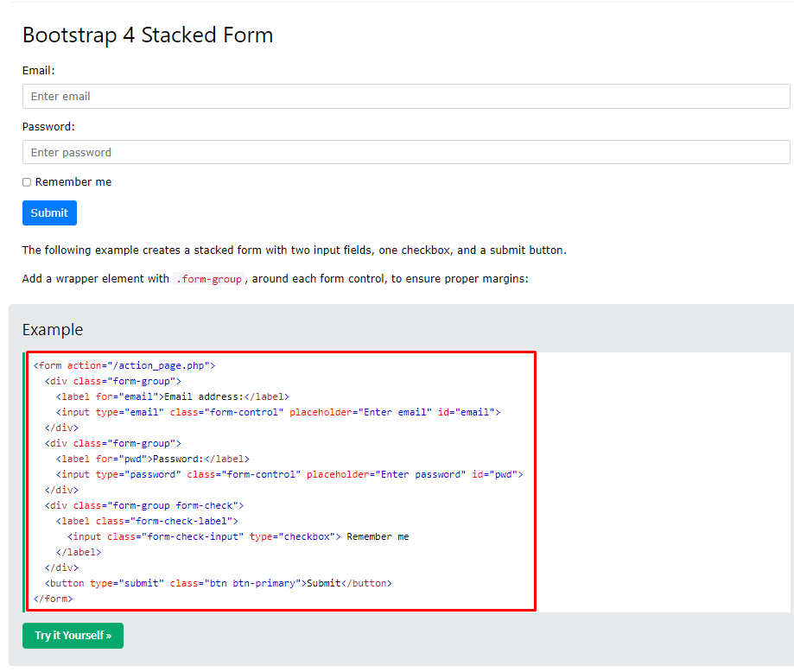
Task: Click the closing </label> code line
Action: 79,553
